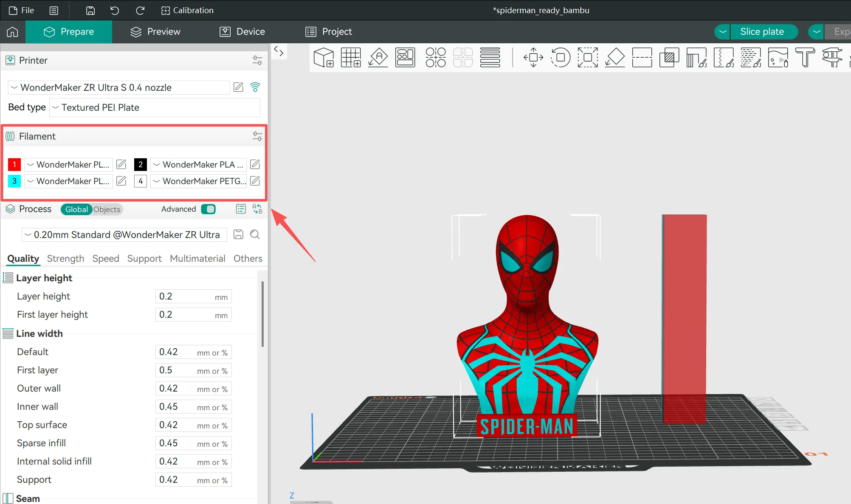Open the Export dropdown arrow
This screenshot has width=851, height=504.
click(816, 32)
